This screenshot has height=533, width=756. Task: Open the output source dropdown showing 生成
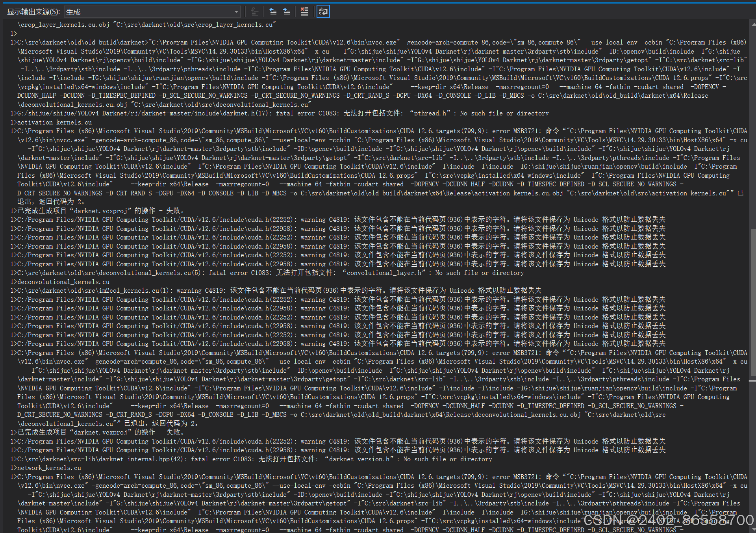tap(152, 12)
